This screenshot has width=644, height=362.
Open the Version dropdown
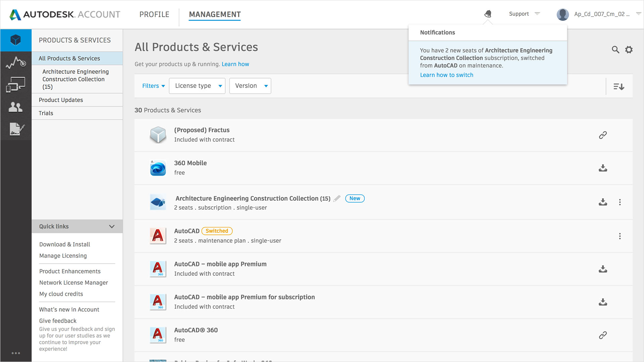point(250,86)
